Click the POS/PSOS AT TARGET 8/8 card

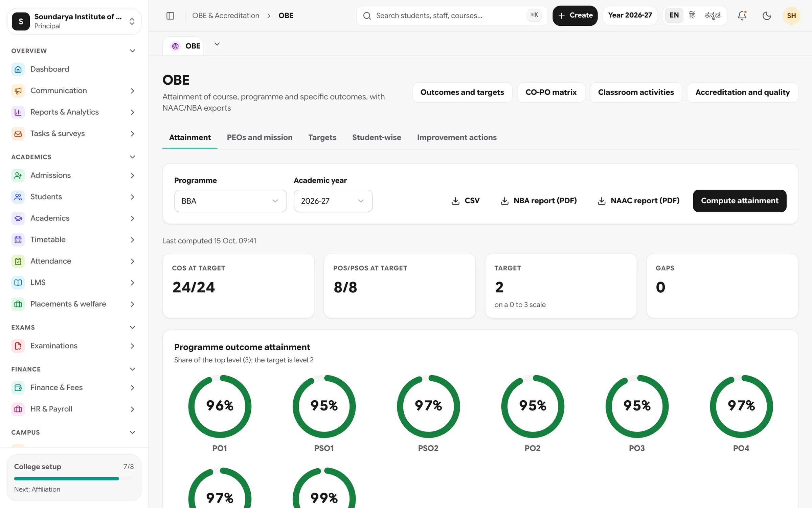click(x=400, y=285)
